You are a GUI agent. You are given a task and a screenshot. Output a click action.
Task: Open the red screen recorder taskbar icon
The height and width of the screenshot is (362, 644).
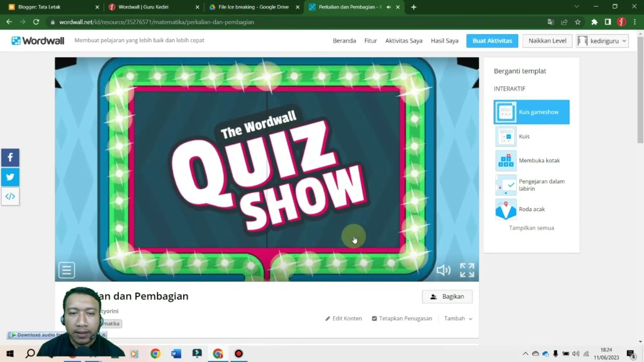pos(238,353)
